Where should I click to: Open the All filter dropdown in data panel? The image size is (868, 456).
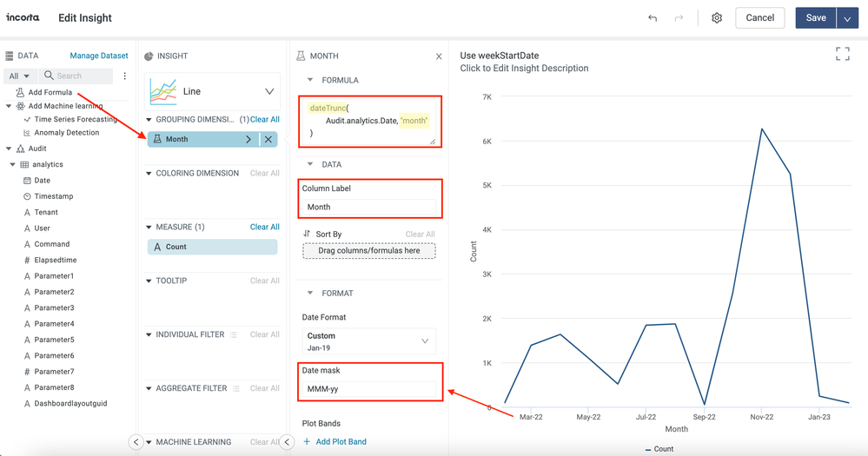point(19,76)
